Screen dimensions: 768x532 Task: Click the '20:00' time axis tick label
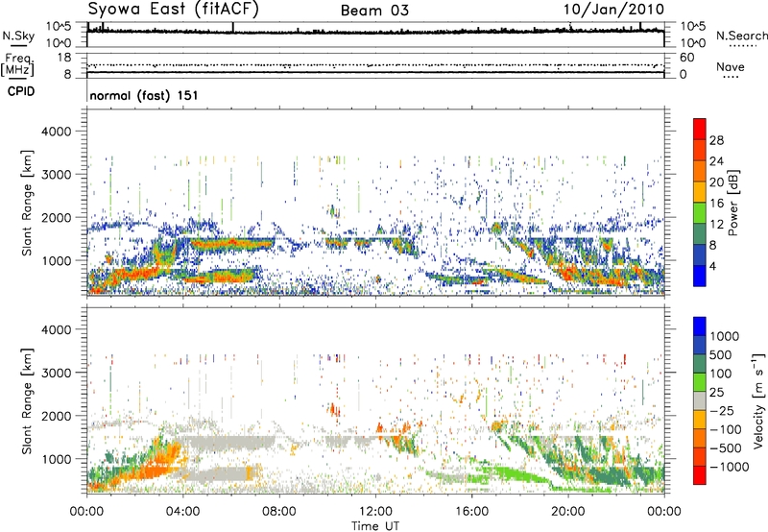(568, 512)
